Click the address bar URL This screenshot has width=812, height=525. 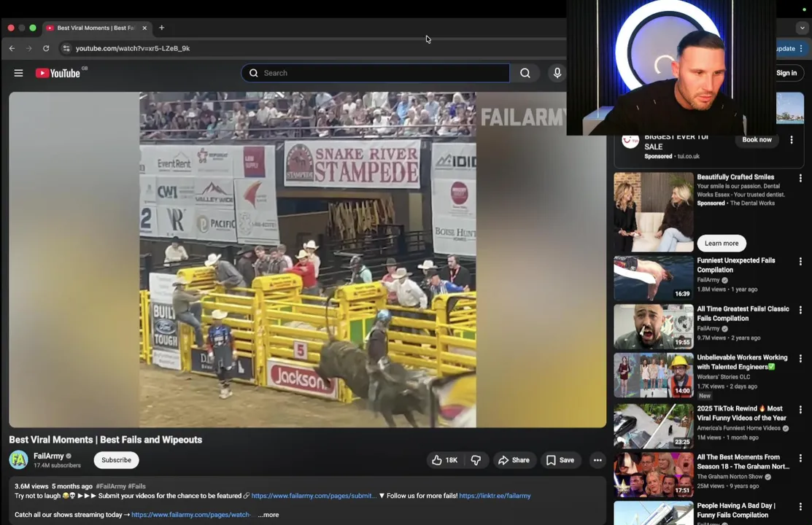[x=133, y=48]
